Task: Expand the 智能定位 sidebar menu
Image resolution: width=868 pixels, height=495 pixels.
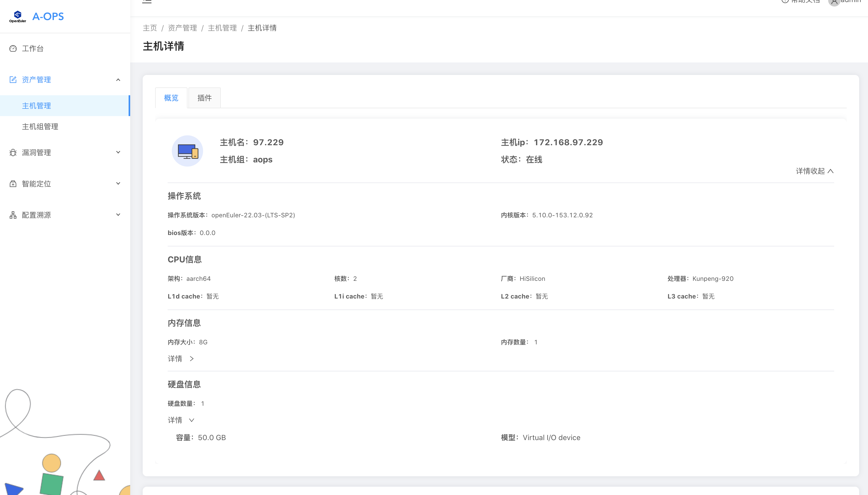Action: pos(118,183)
